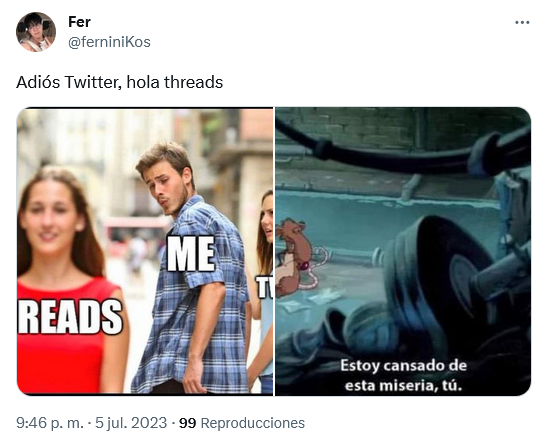The image size is (548, 444).
Task: Click the tweet text Adiós Twitter, hola threads
Action: tap(120, 83)
